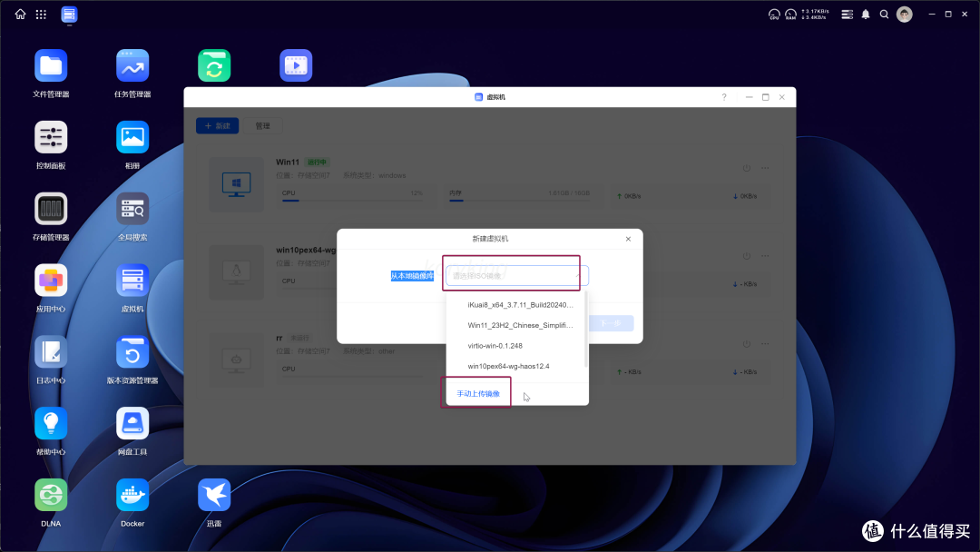Open the 相册 photo app icon
This screenshot has height=552, width=980.
(132, 137)
